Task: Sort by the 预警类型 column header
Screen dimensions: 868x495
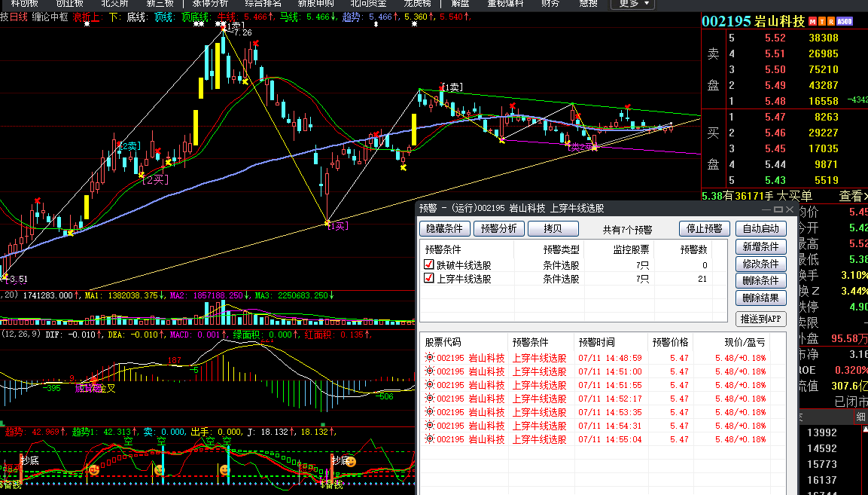Action: 561,249
